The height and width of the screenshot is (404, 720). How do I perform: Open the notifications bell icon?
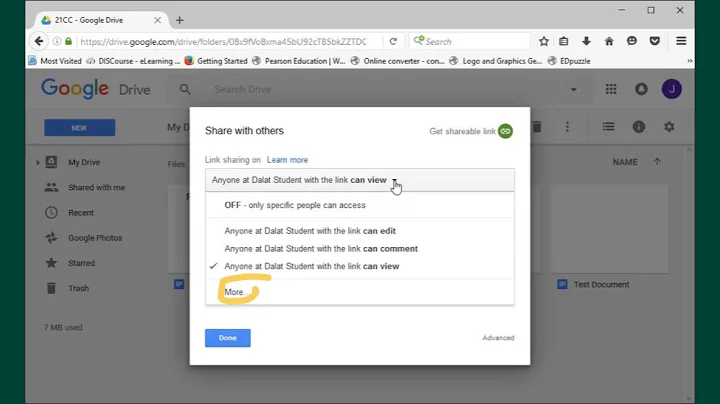[641, 89]
